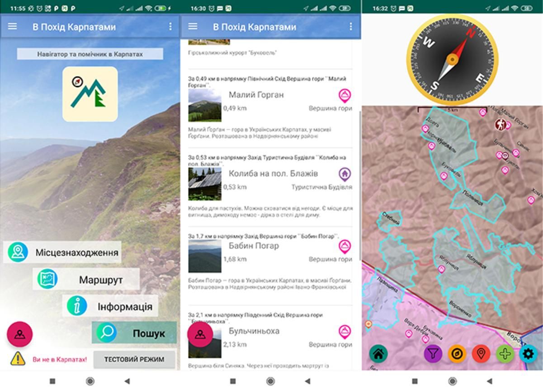Toggle the orange compass button on map

(457, 353)
